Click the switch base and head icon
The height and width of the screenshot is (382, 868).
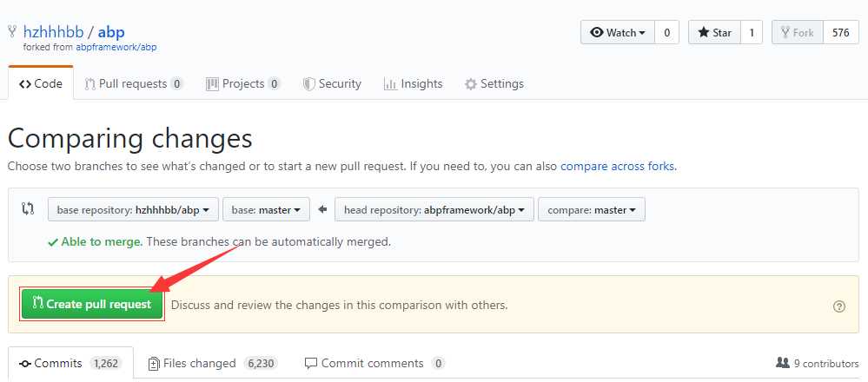pos(28,209)
